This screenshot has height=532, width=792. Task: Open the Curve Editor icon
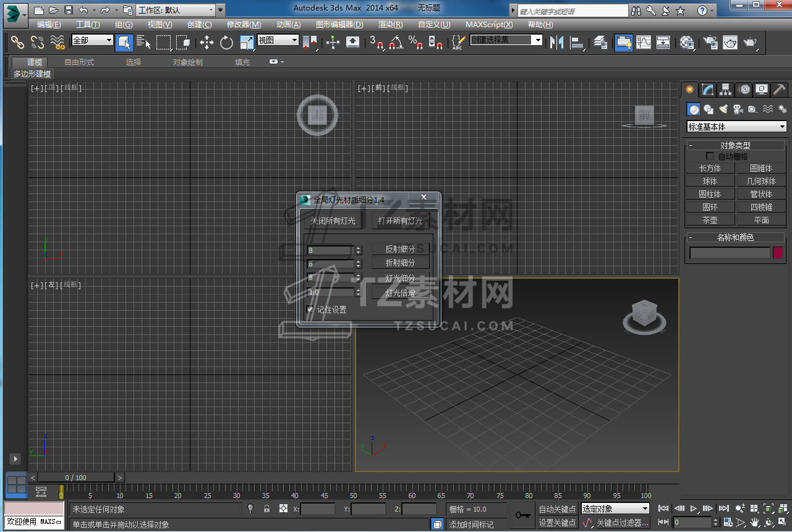[x=644, y=42]
